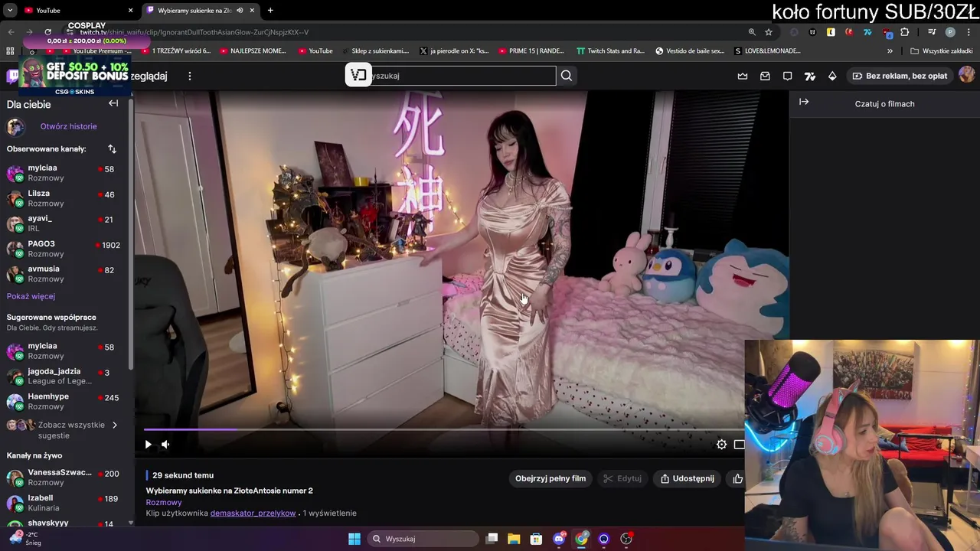Open the tab search dropdown arrow
This screenshot has width=980, height=551.
9,10
